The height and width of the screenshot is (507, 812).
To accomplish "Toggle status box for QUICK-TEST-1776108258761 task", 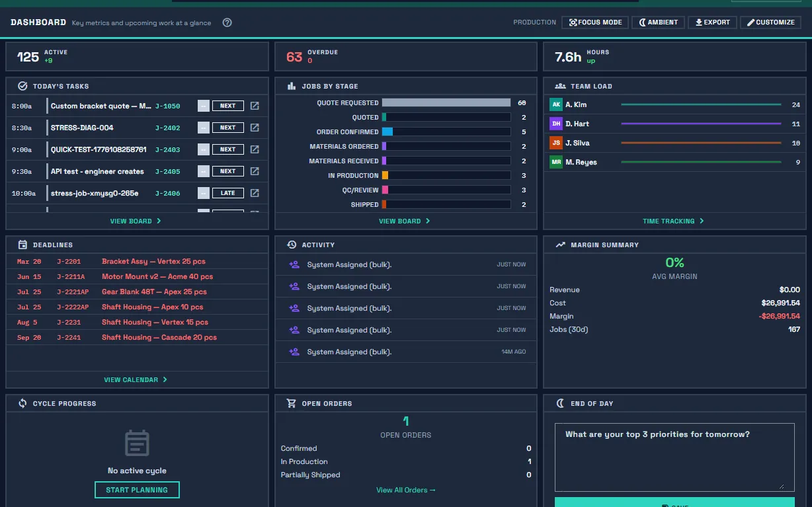I will coord(204,149).
